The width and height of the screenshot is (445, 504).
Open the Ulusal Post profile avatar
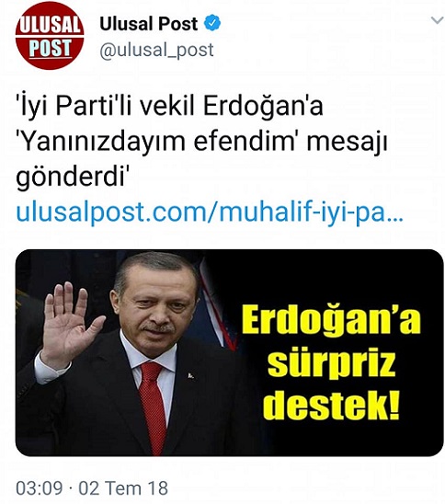(50, 36)
